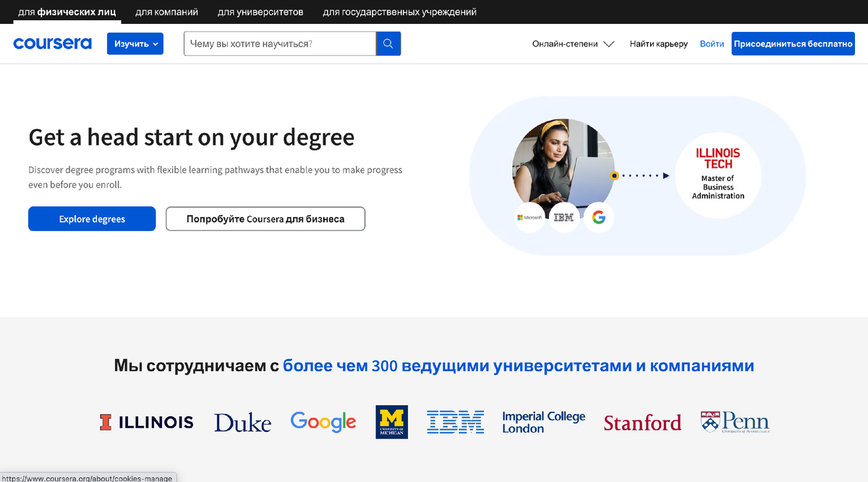The width and height of the screenshot is (868, 482).
Task: Click the IBM logo badge in hero
Action: 564,217
